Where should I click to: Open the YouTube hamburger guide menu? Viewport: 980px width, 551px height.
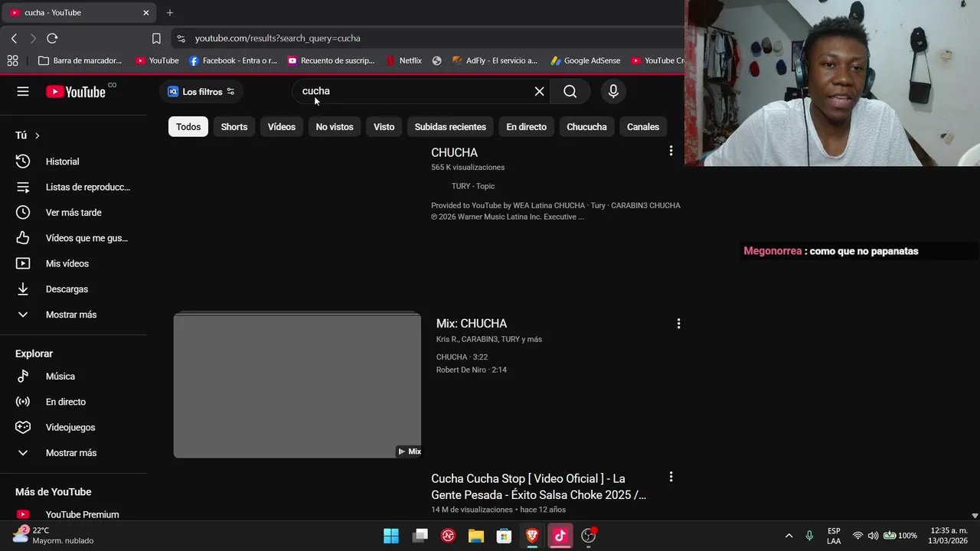point(23,92)
